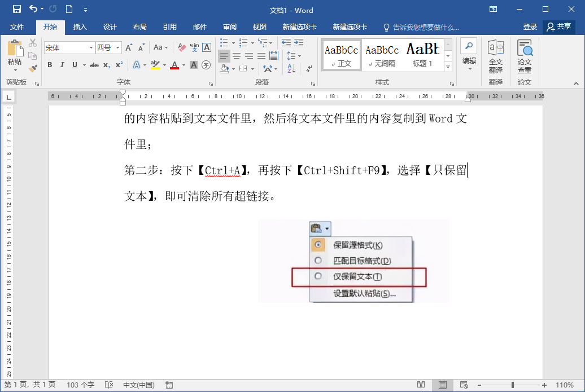
Task: Undo the last action
Action: point(33,9)
